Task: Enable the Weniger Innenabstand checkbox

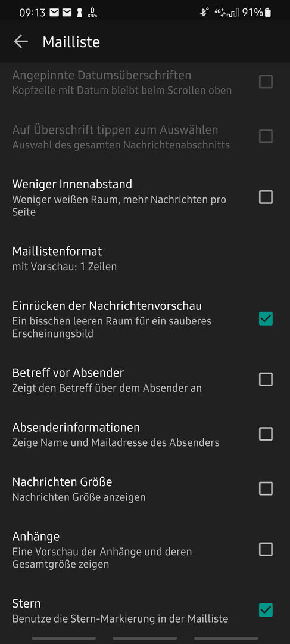Action: pyautogui.click(x=266, y=197)
